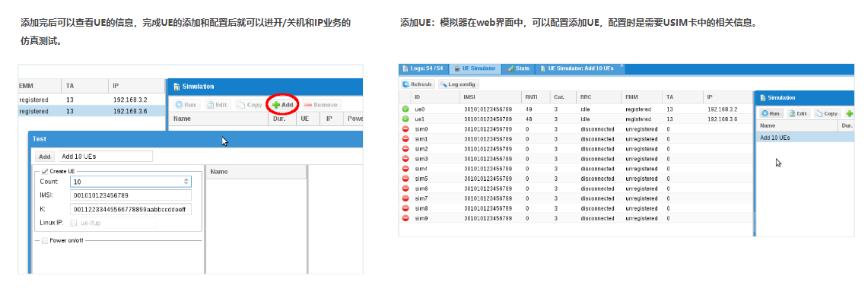Image resolution: width=868 pixels, height=301 pixels.
Task: Click the RNTI column header
Action: pyautogui.click(x=536, y=97)
